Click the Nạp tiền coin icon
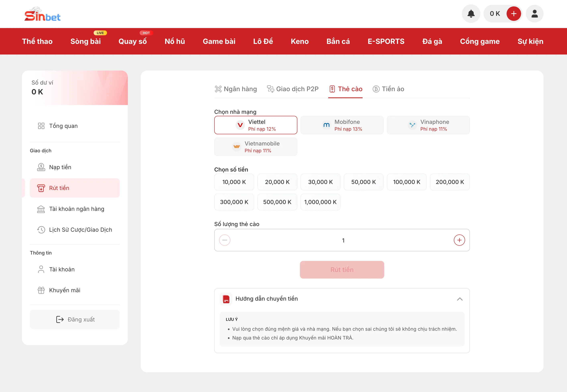567x392 pixels. (41, 167)
